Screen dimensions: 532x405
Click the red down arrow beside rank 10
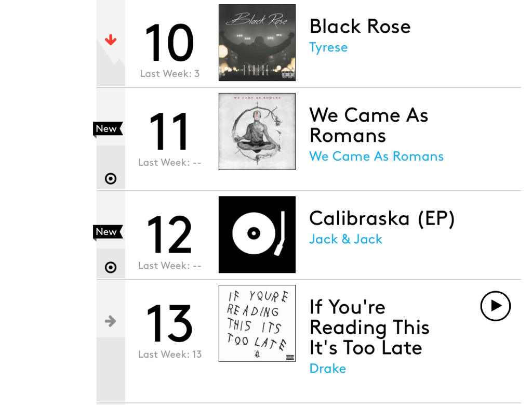pos(111,40)
